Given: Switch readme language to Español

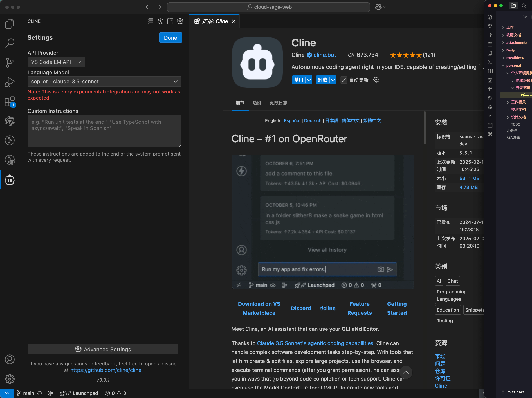Looking at the screenshot, I should coord(292,120).
